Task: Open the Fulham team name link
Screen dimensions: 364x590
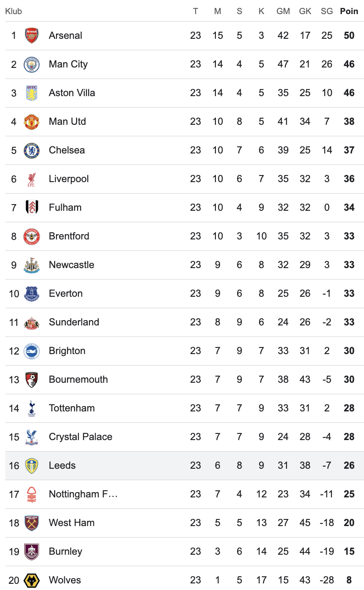Action: coord(65,208)
